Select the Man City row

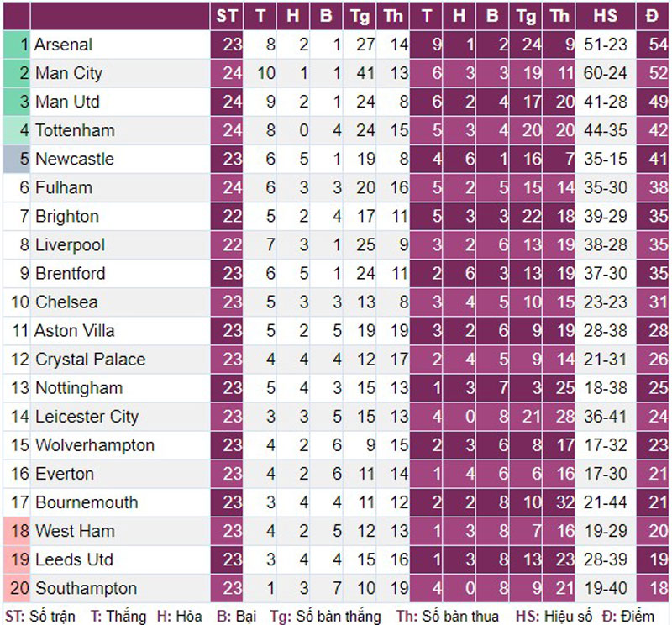(336, 73)
